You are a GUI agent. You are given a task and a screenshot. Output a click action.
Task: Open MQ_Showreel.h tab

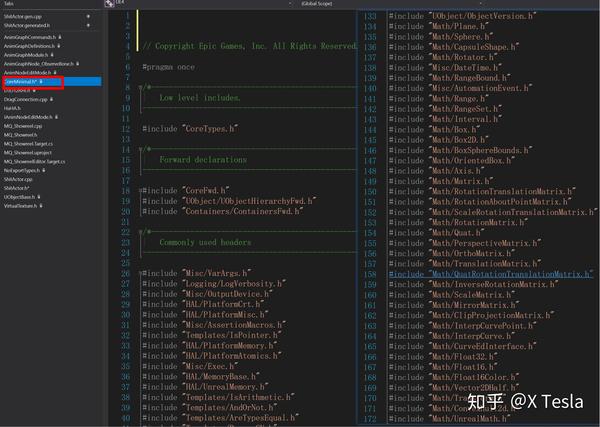(21, 135)
